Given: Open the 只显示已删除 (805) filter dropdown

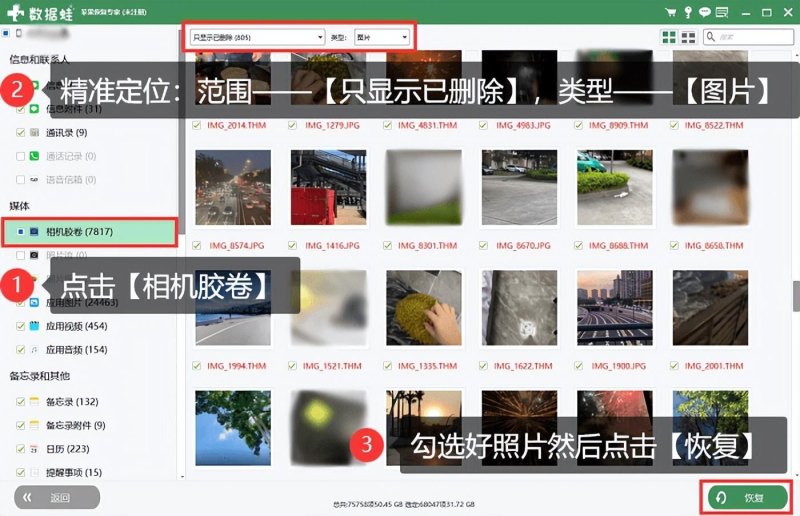Looking at the screenshot, I should [257, 37].
